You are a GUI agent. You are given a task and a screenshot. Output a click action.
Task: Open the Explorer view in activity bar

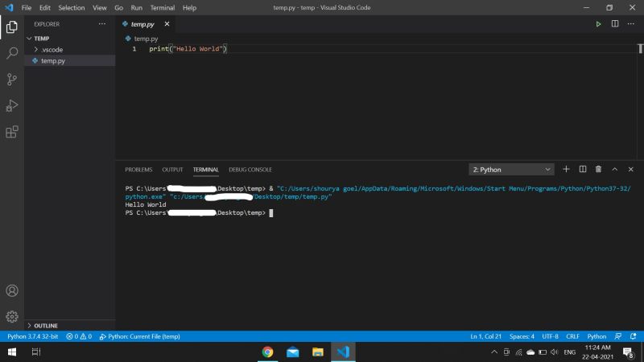point(12,27)
